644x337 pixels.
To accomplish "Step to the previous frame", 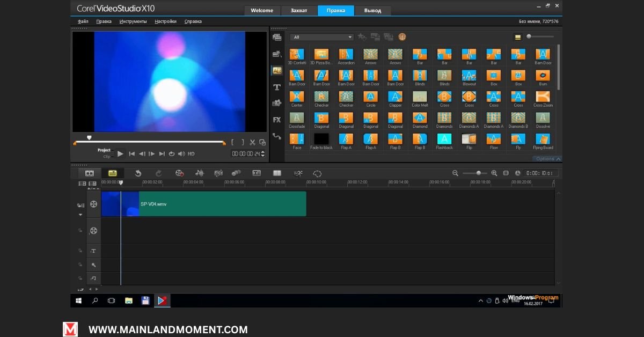I will coord(142,154).
